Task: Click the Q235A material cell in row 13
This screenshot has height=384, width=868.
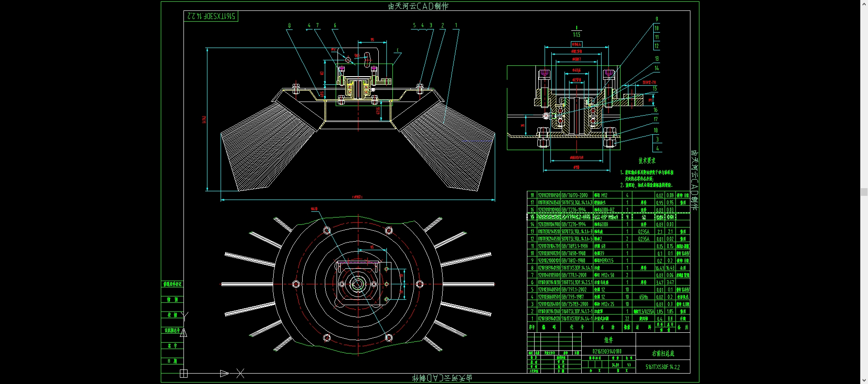Action: [x=644, y=232]
